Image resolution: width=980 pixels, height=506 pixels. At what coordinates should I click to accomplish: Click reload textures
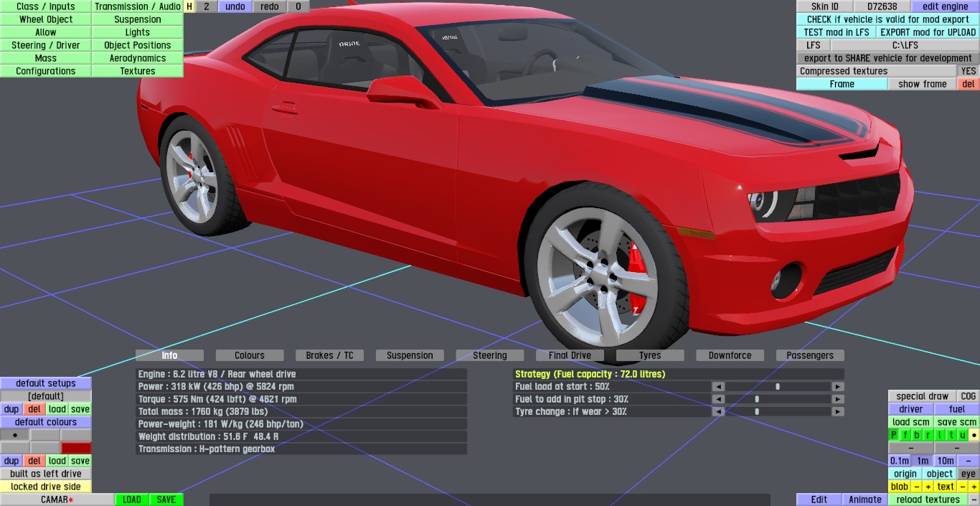tap(928, 500)
